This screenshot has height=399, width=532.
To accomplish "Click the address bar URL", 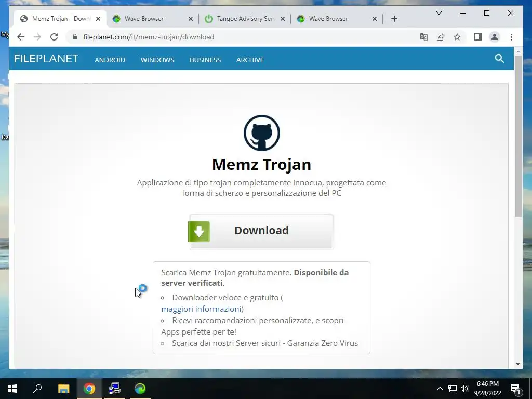I will [148, 37].
